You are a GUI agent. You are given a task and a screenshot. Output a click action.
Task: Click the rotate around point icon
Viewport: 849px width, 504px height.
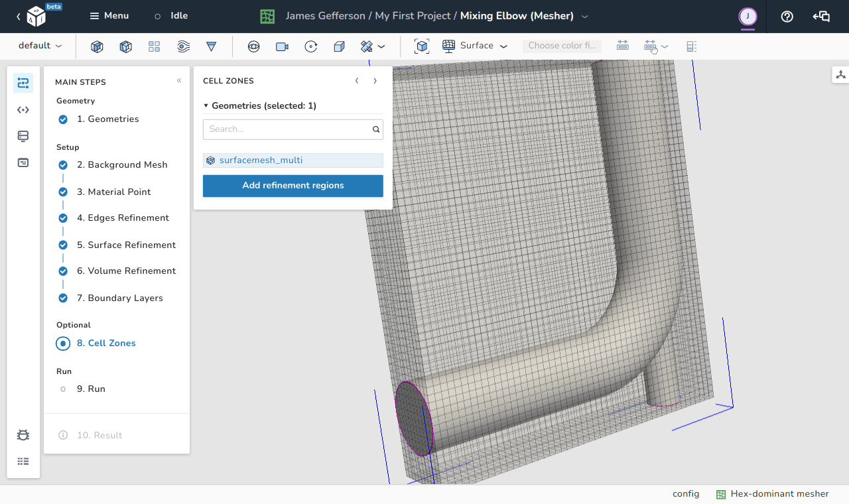310,46
